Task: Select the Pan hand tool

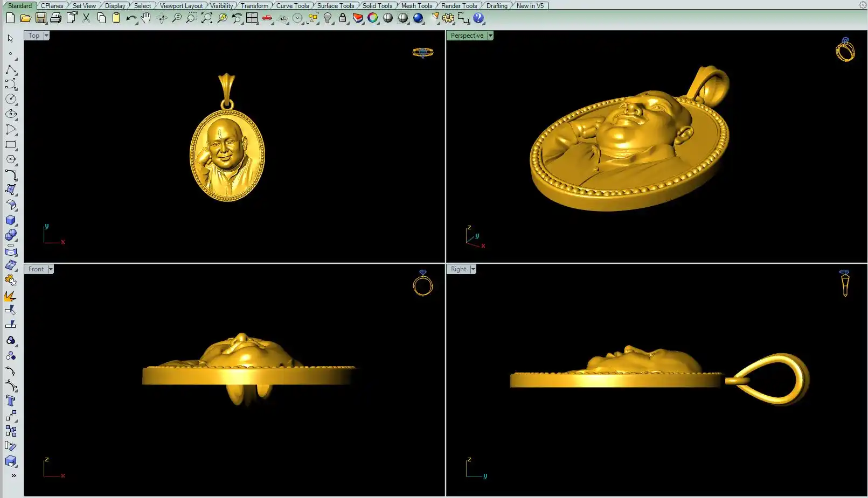Action: tap(146, 18)
